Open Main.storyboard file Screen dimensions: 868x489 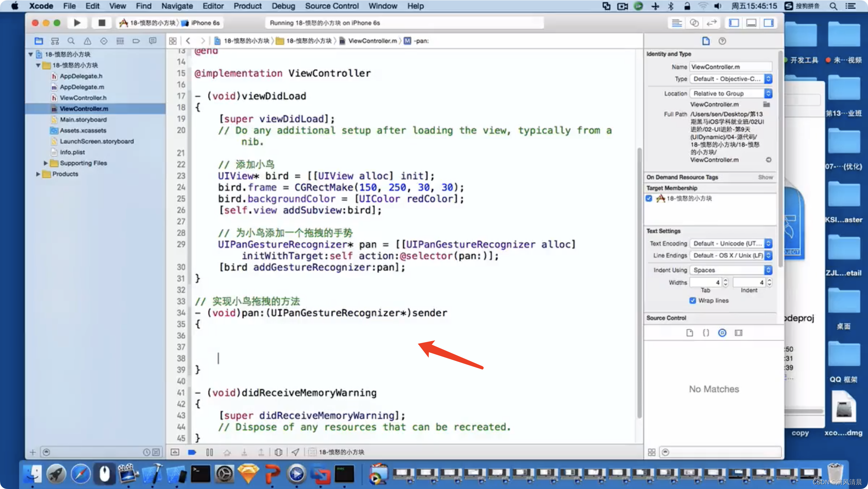click(83, 119)
